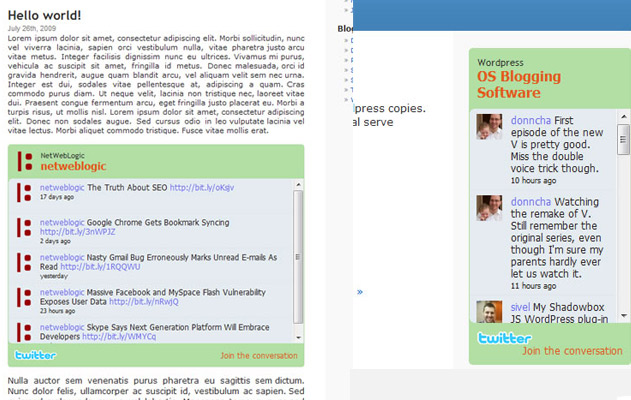Click the yesterday timestamp
The image size is (631, 400).
point(54,276)
